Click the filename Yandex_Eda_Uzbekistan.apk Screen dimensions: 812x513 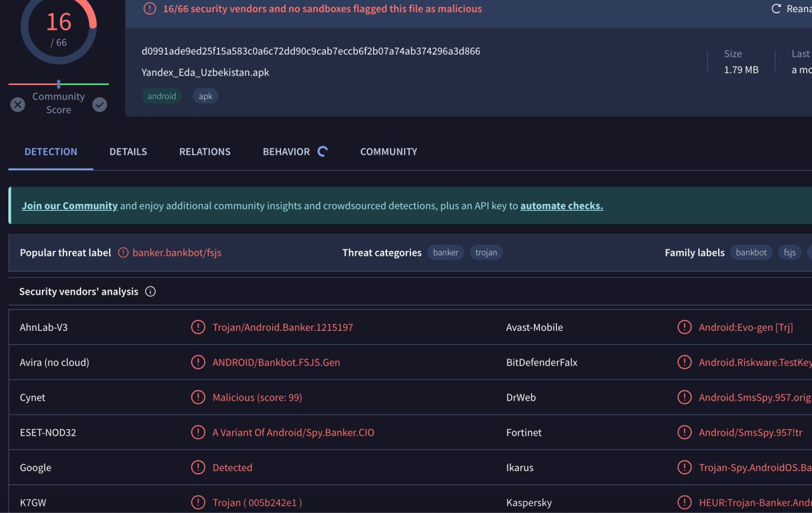[206, 72]
